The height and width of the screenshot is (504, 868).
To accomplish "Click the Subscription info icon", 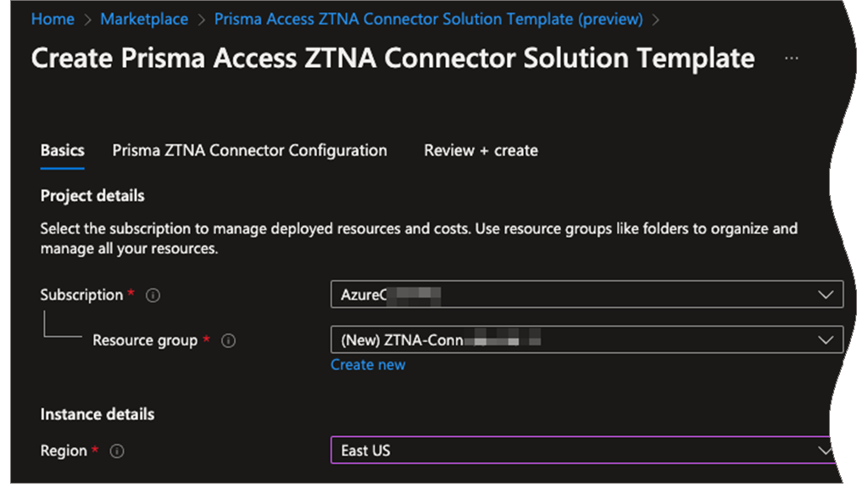I will point(153,296).
